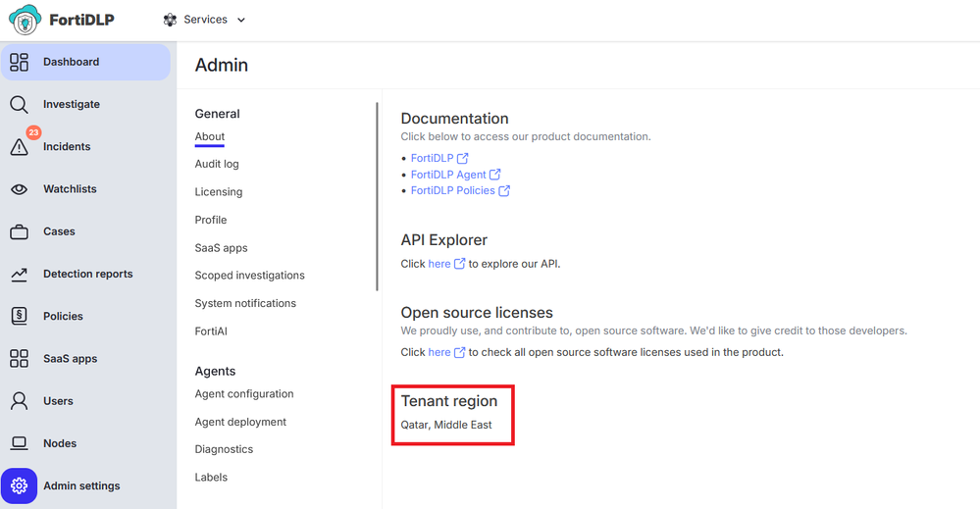Click the Detection reports chart icon
The width and height of the screenshot is (980, 509).
click(x=19, y=275)
